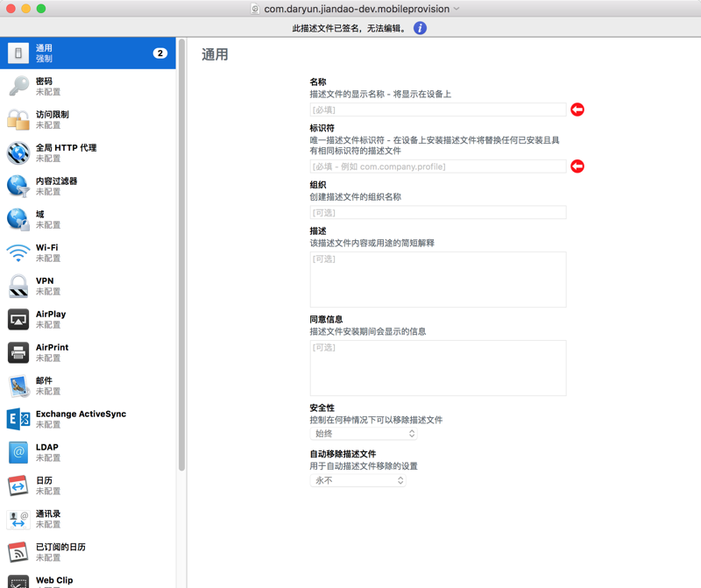The width and height of the screenshot is (701, 588).
Task: Select the 内容过滤器 label in sidebar
Action: point(56,181)
